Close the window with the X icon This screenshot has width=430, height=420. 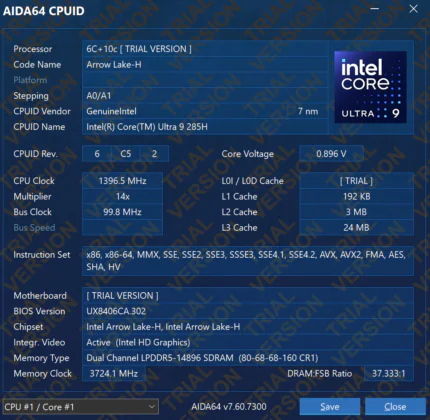[414, 9]
